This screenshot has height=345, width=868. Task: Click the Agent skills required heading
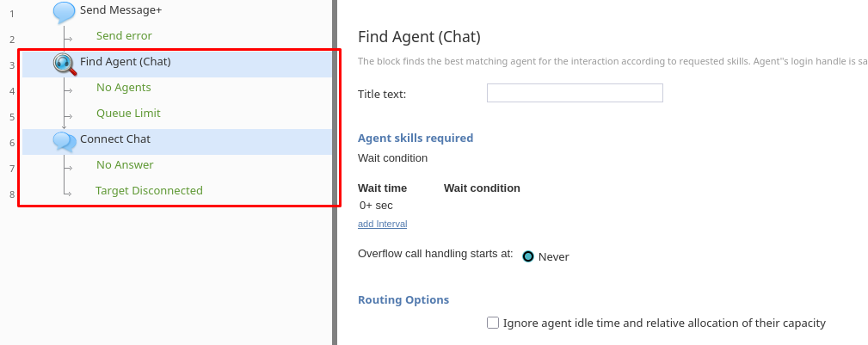coord(416,138)
